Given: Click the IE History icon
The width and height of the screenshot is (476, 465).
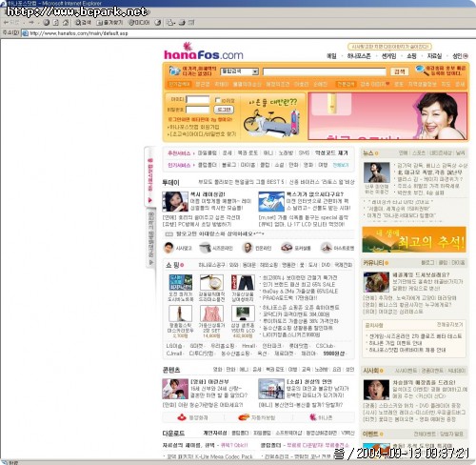Looking at the screenshot, I should tap(158, 23).
